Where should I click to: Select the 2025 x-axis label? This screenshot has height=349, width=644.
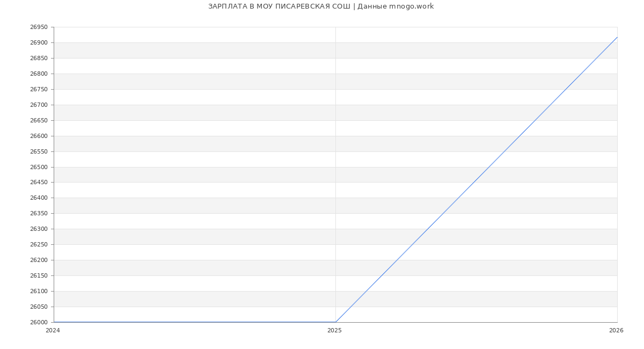(x=334, y=331)
